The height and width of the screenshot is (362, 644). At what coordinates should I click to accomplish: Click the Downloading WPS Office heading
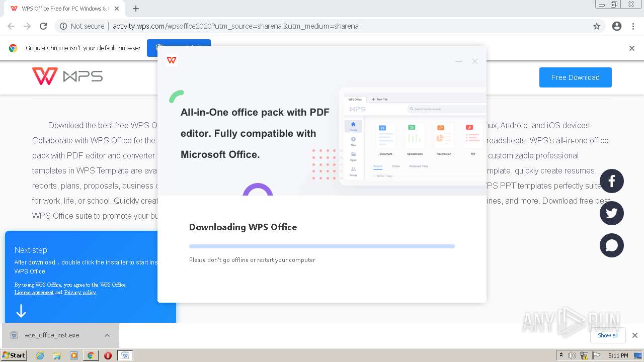tap(243, 227)
